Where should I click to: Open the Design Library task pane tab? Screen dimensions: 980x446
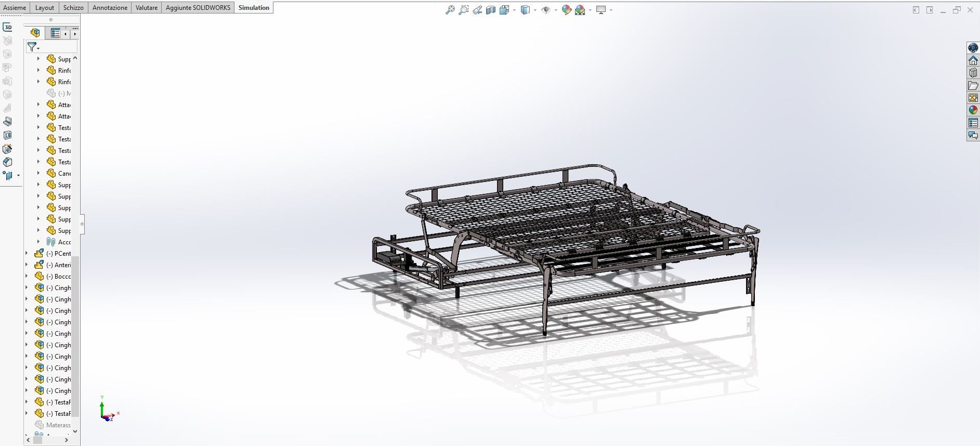pos(973,73)
